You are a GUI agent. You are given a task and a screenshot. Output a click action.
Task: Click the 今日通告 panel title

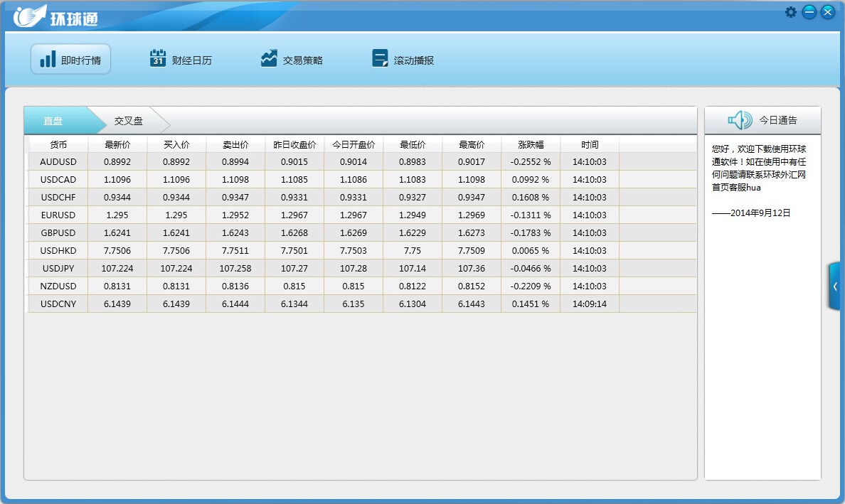(x=778, y=120)
